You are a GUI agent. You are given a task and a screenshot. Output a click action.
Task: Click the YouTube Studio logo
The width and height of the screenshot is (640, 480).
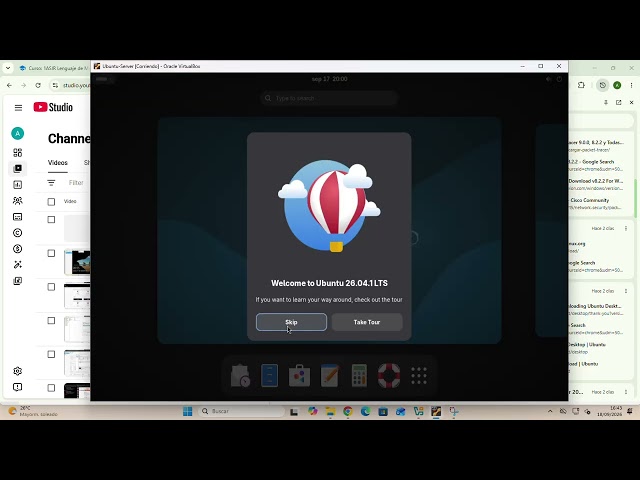(x=53, y=107)
